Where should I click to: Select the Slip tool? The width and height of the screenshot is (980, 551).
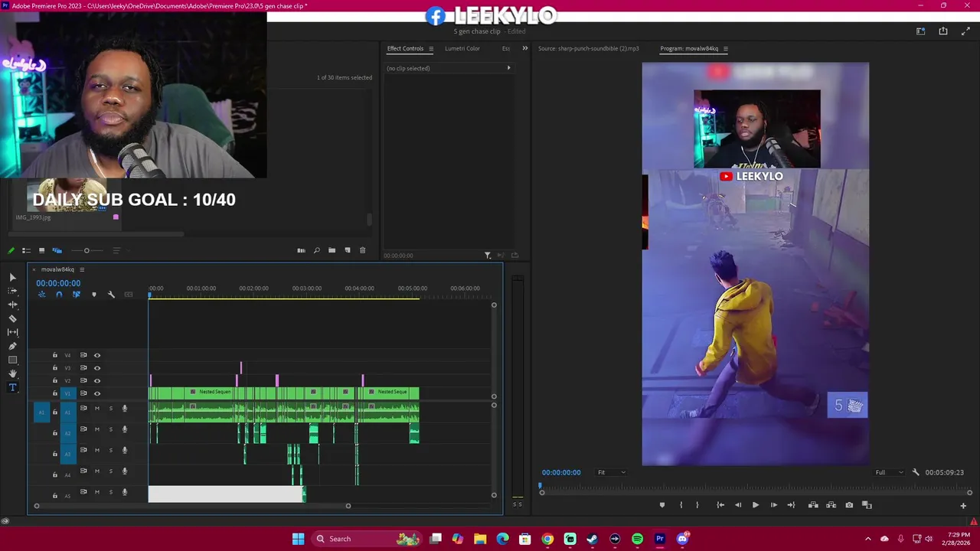12,332
